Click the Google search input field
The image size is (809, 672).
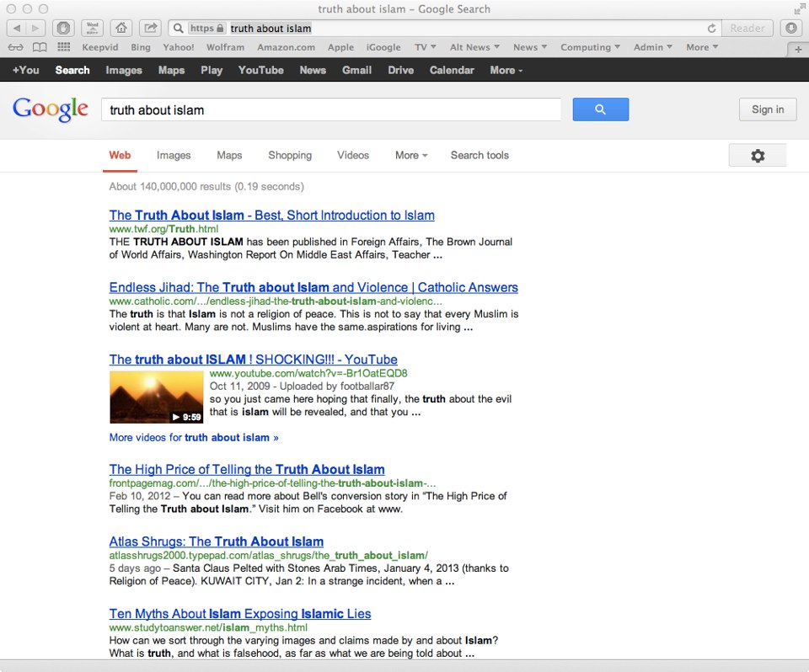(331, 109)
